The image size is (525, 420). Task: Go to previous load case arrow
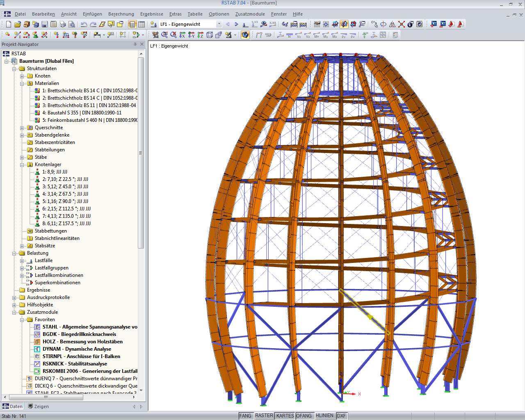click(x=228, y=24)
